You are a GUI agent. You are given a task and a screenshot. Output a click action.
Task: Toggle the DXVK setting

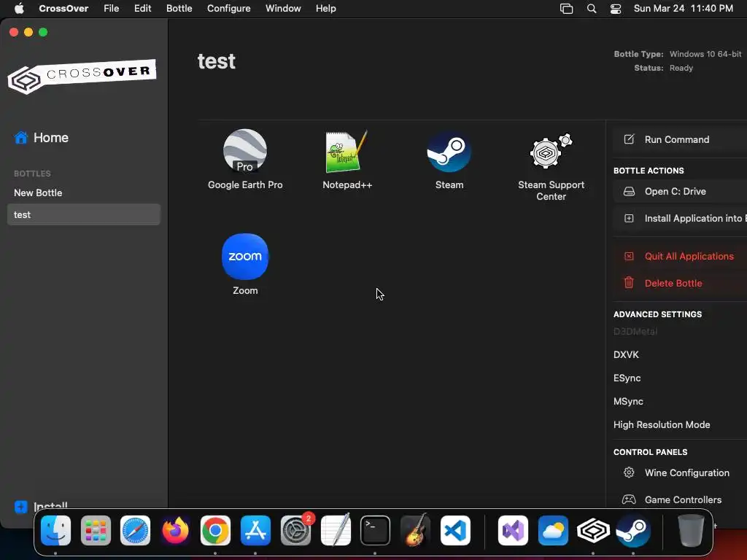coord(626,355)
